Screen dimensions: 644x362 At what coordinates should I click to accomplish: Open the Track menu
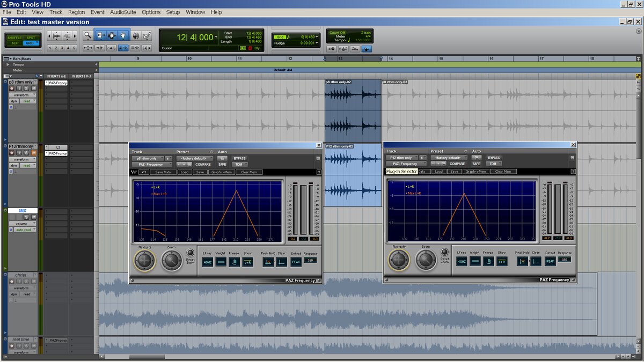point(56,12)
